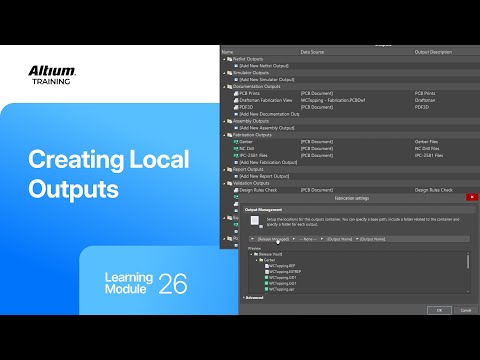Click the IPC-2581 Files output icon

pyautogui.click(x=236, y=156)
